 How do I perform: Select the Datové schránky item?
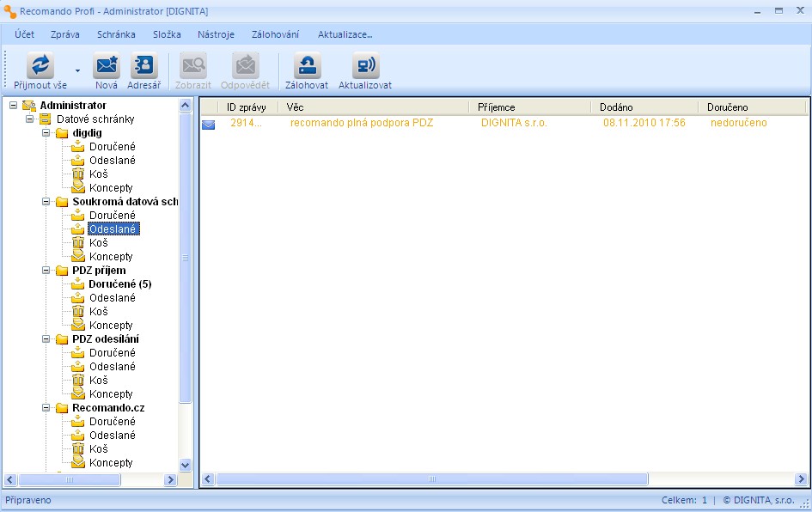coord(95,119)
